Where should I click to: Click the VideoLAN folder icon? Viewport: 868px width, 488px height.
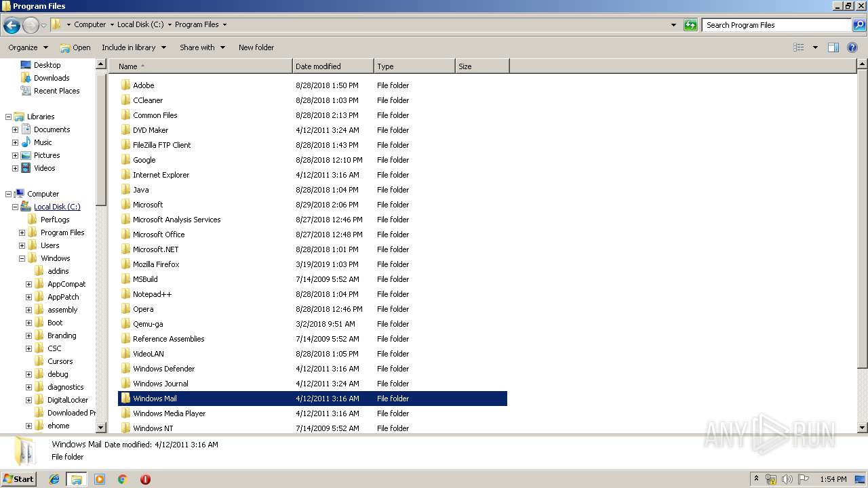(125, 354)
